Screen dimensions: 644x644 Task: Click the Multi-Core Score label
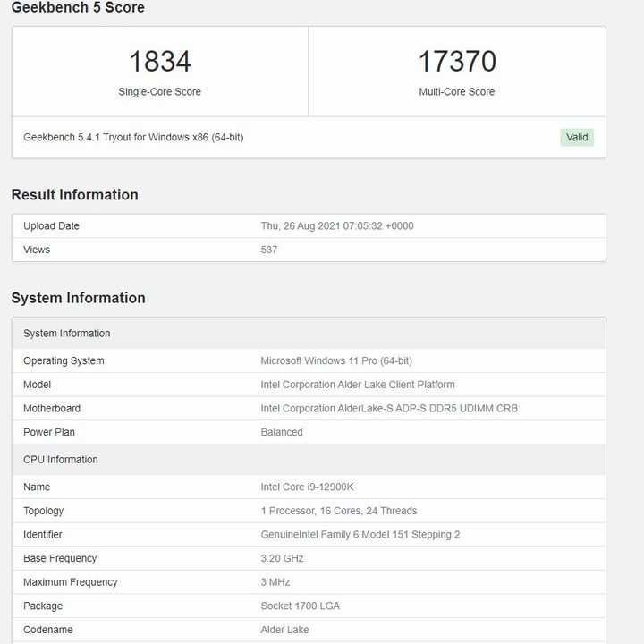click(457, 91)
